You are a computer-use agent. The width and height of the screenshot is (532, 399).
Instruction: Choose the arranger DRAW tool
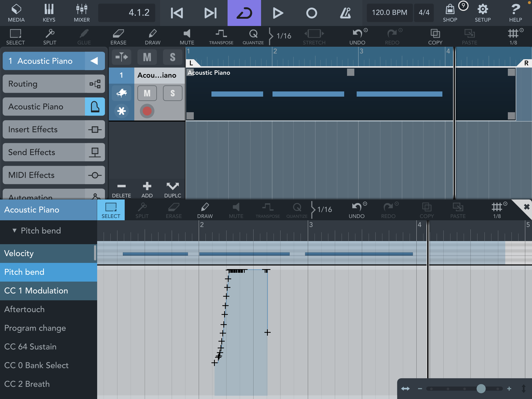(152, 37)
